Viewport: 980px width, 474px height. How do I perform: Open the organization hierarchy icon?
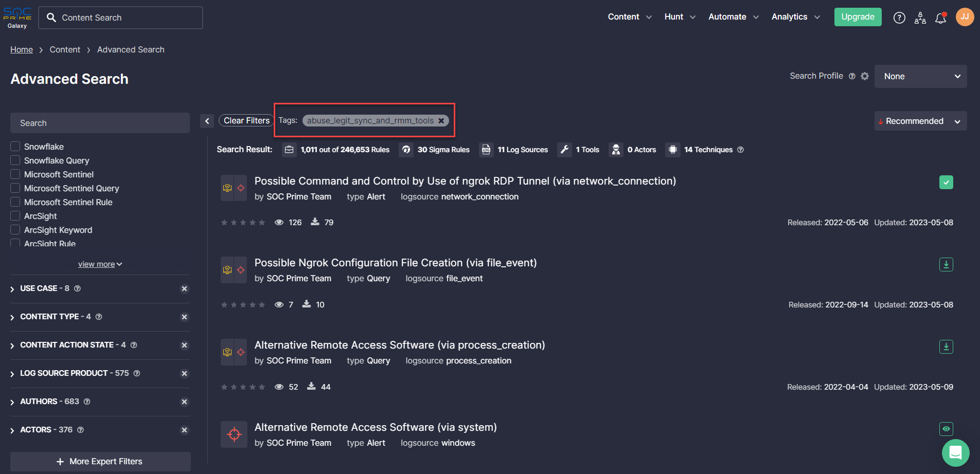pyautogui.click(x=920, y=18)
